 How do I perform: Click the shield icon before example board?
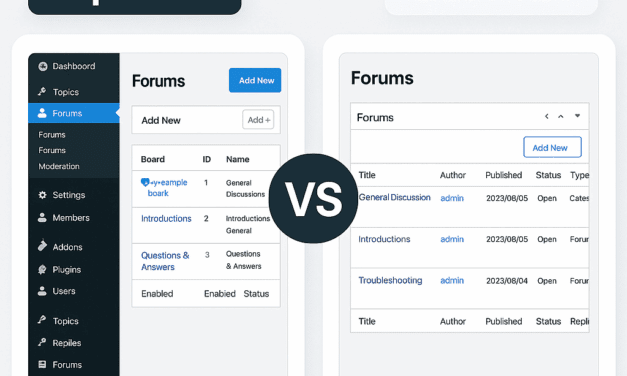click(145, 182)
